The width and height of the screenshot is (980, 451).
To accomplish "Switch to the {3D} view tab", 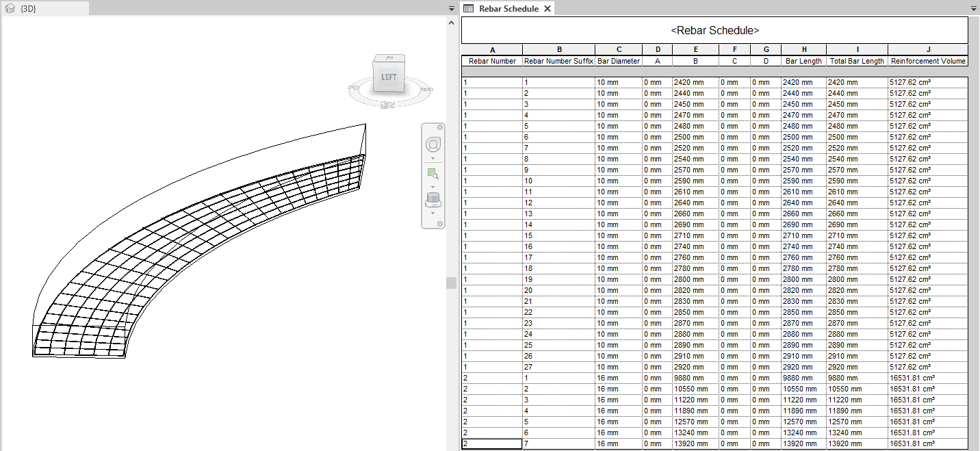I will tap(45, 8).
